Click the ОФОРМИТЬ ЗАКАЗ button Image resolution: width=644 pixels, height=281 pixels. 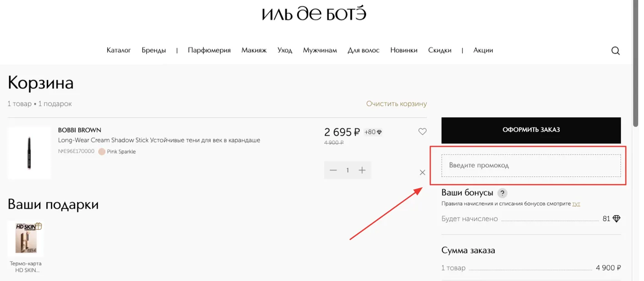(531, 130)
